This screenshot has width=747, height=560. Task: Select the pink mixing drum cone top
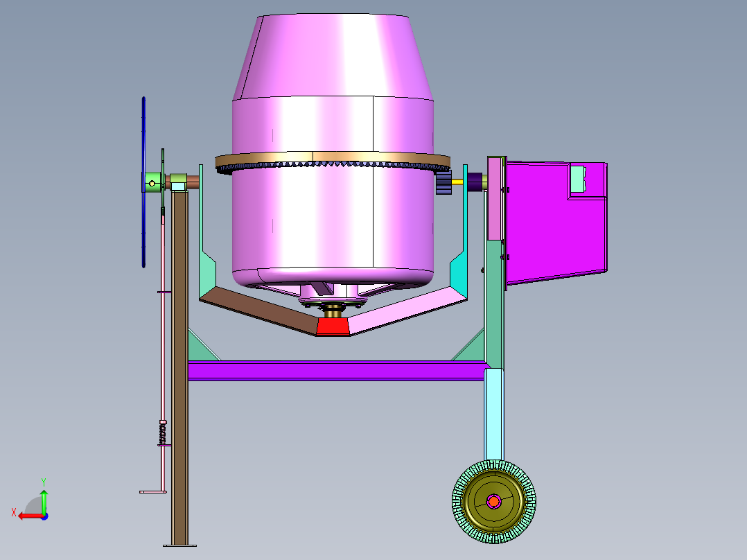(x=332, y=56)
